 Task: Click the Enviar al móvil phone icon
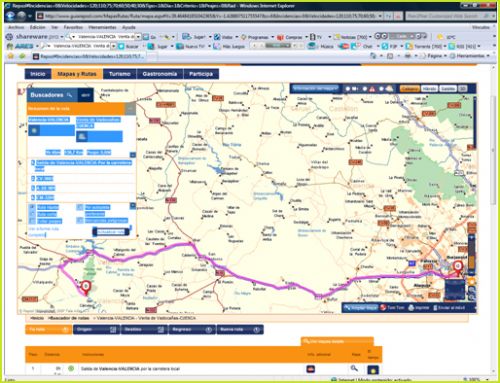pos(435,307)
